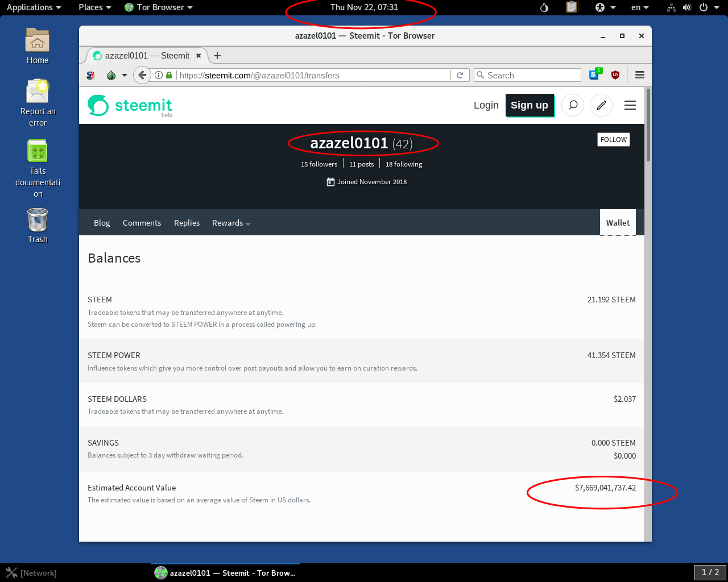Close the azazel0101 — Steemit tab

198,56
